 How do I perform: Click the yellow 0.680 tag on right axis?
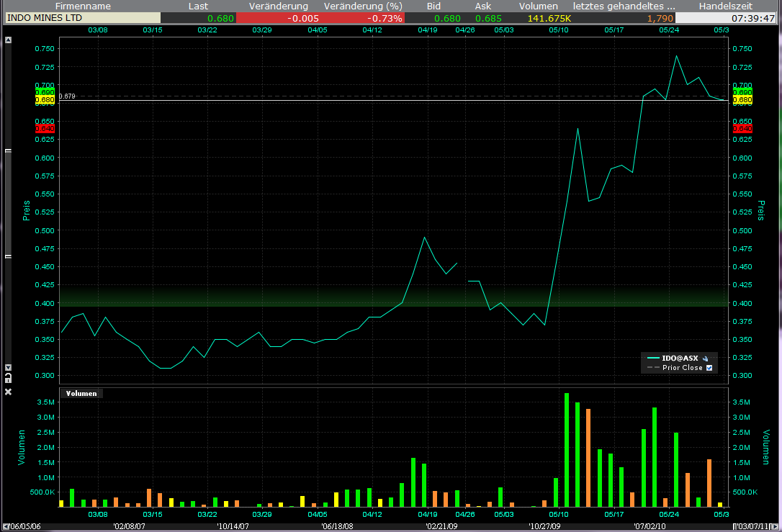742,100
